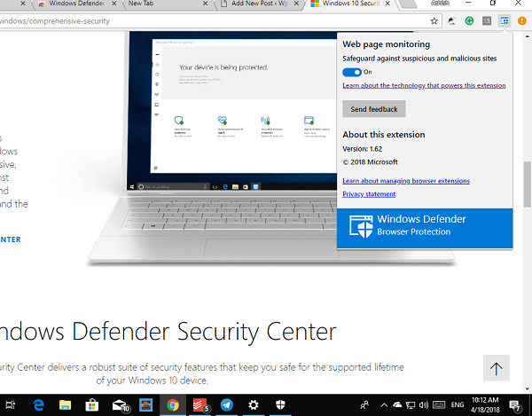Image resolution: width=532 pixels, height=416 pixels.
Task: Open Telegram from taskbar
Action: pyautogui.click(x=226, y=404)
